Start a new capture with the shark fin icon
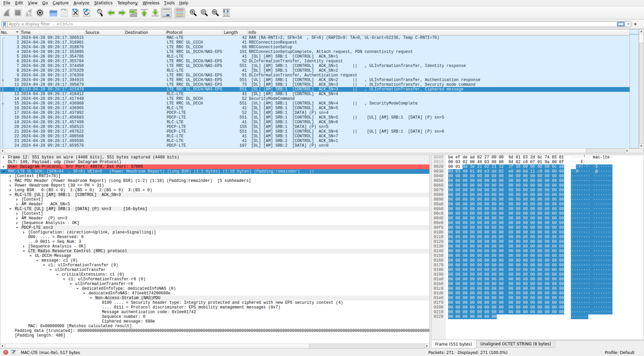This screenshot has height=356, width=644. click(x=7, y=13)
